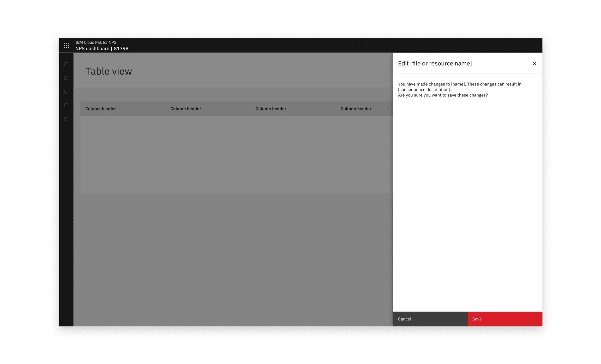Click the IBM Cloud Pak for NPS logo text
Image resolution: width=601 pixels, height=364 pixels.
click(96, 42)
